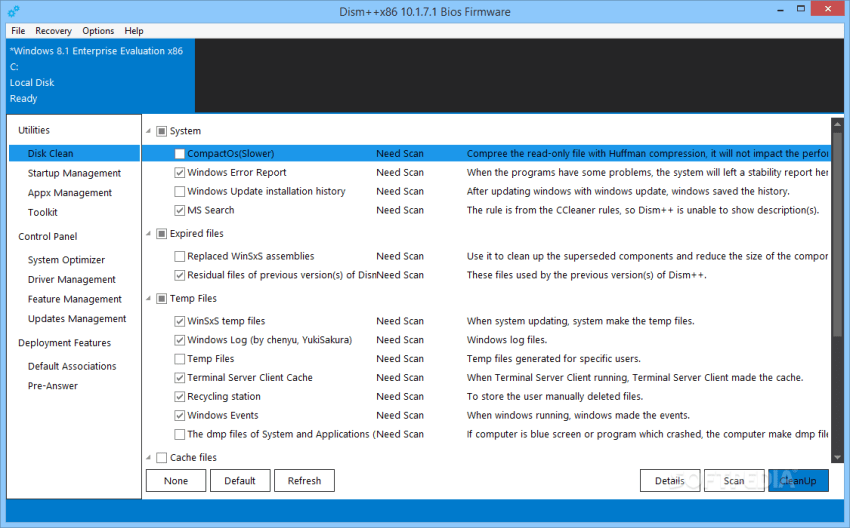Select System Optimizer in the sidebar
The height and width of the screenshot is (528, 850).
point(66,260)
